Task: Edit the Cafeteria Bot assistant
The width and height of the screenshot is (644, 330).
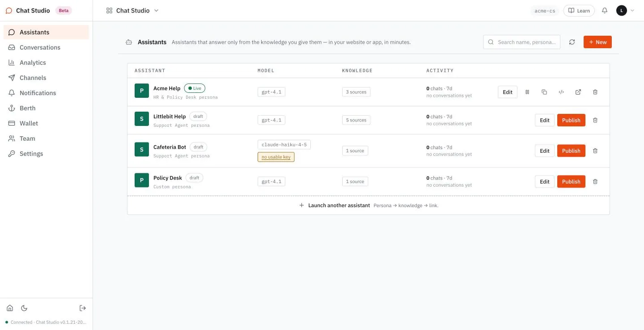Action: click(545, 151)
